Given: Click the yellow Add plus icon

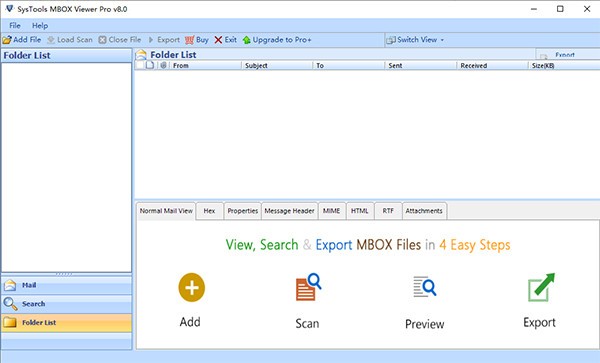Looking at the screenshot, I should point(192,287).
